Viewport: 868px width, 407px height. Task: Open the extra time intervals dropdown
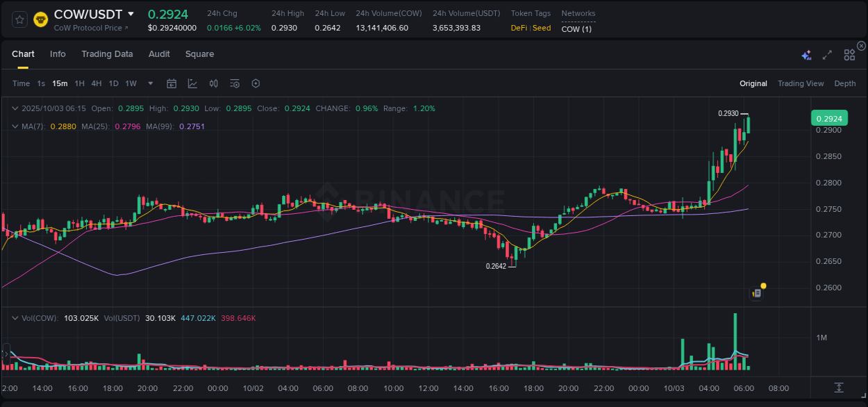point(149,83)
